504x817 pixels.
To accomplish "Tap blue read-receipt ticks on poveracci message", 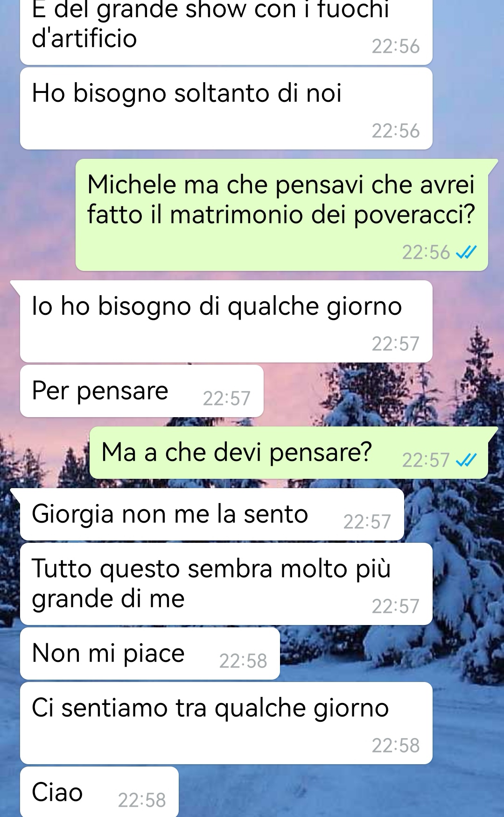I will pos(466,253).
